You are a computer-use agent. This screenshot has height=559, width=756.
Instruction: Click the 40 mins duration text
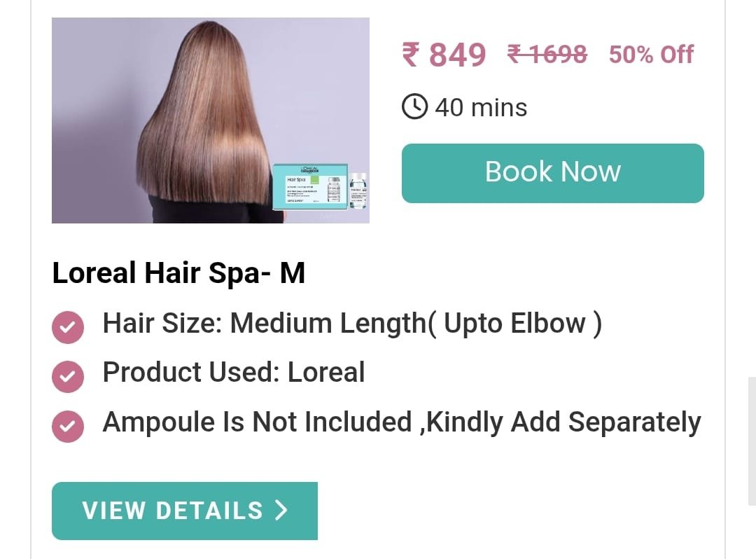click(x=481, y=107)
